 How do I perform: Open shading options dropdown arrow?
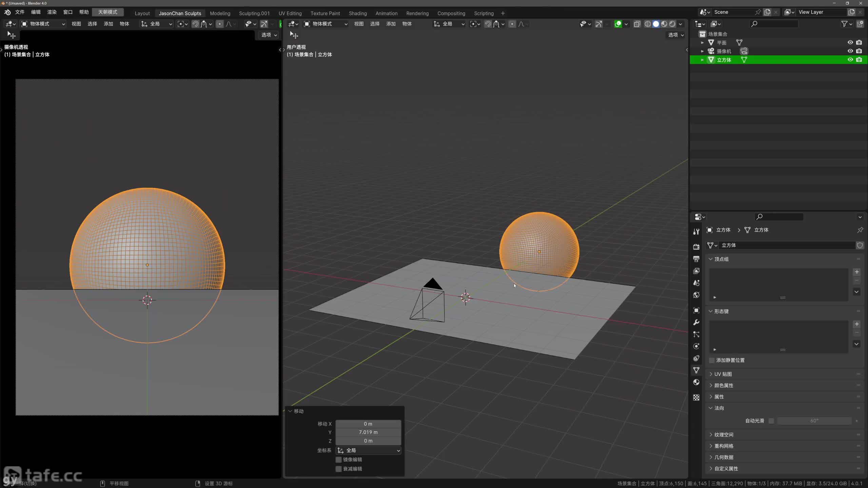680,24
